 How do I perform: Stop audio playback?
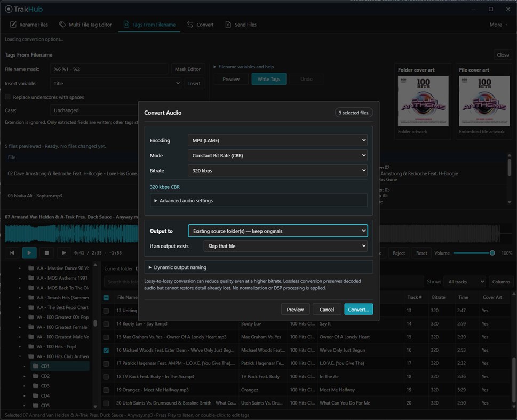[x=46, y=253]
